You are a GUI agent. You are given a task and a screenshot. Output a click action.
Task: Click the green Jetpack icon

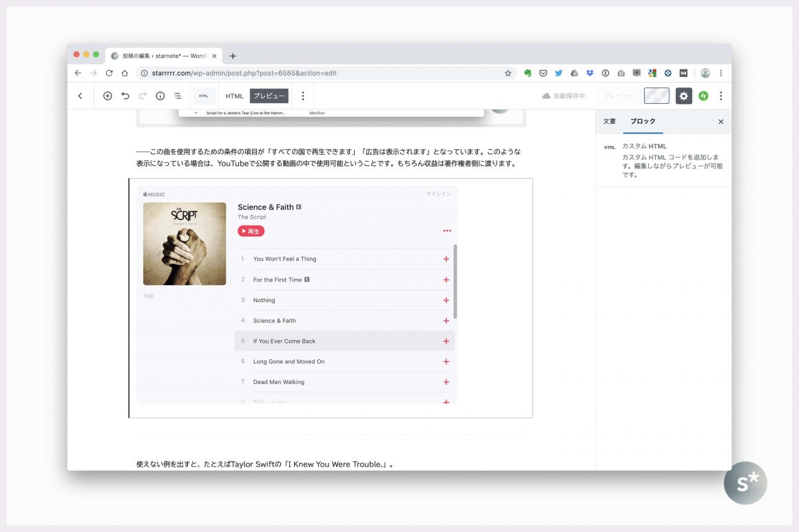tap(703, 96)
